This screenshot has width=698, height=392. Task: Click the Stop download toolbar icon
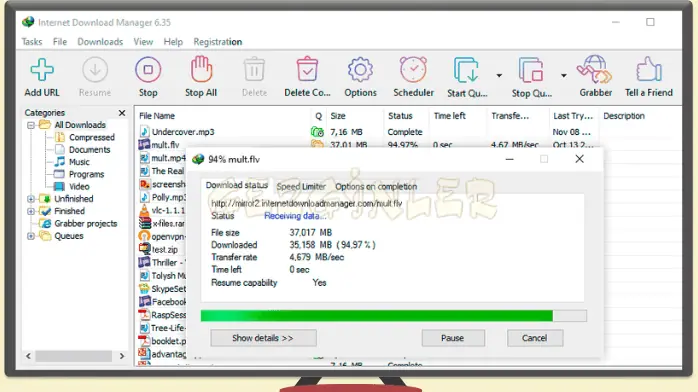(x=148, y=70)
